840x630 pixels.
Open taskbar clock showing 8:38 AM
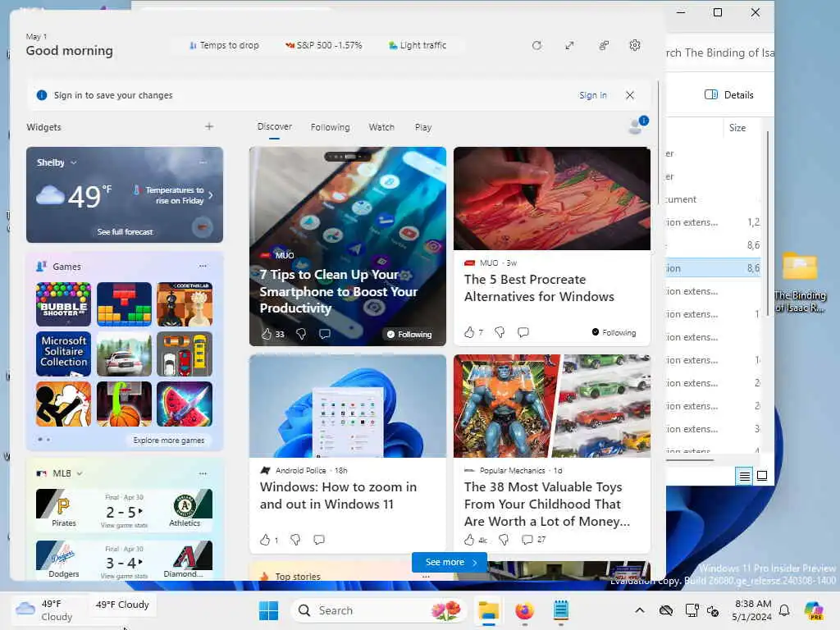point(752,610)
